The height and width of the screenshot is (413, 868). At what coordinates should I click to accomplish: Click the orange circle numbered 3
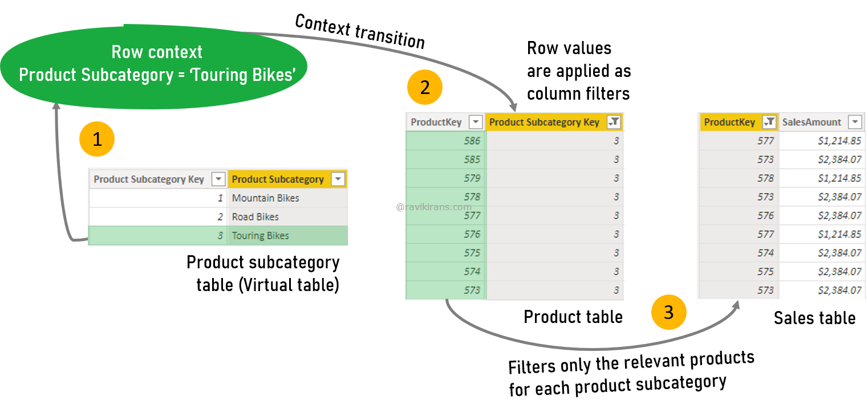click(668, 312)
